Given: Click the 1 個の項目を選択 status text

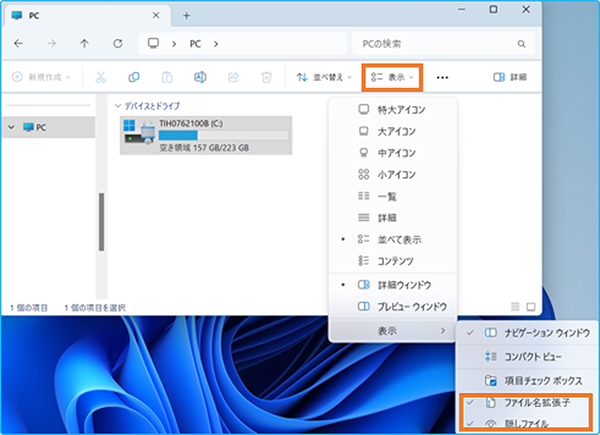Looking at the screenshot, I should point(95,308).
